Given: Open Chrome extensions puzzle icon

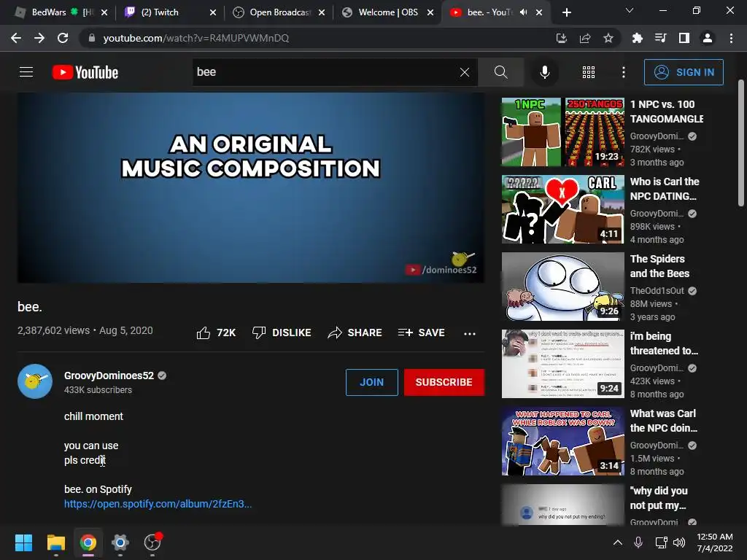Looking at the screenshot, I should tap(637, 38).
